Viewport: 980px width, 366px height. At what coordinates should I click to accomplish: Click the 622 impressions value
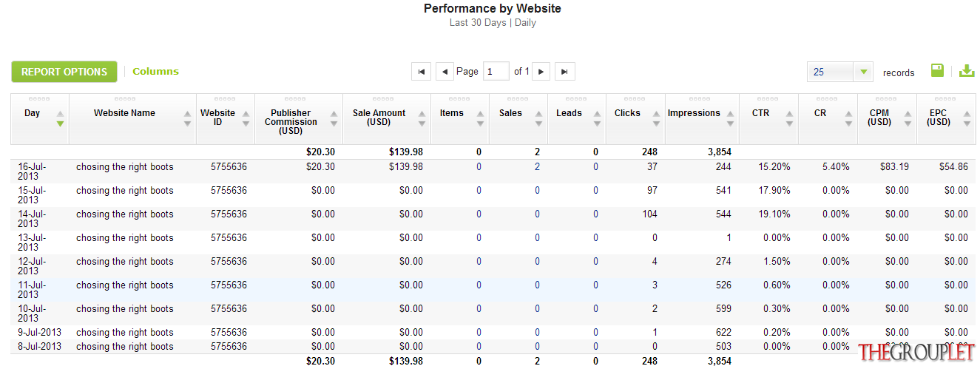723,333
